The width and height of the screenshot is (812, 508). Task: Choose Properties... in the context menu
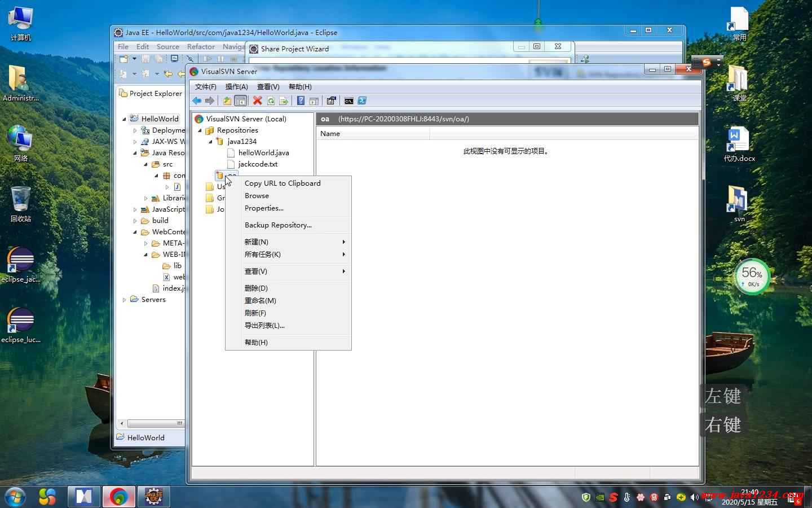pos(288,208)
